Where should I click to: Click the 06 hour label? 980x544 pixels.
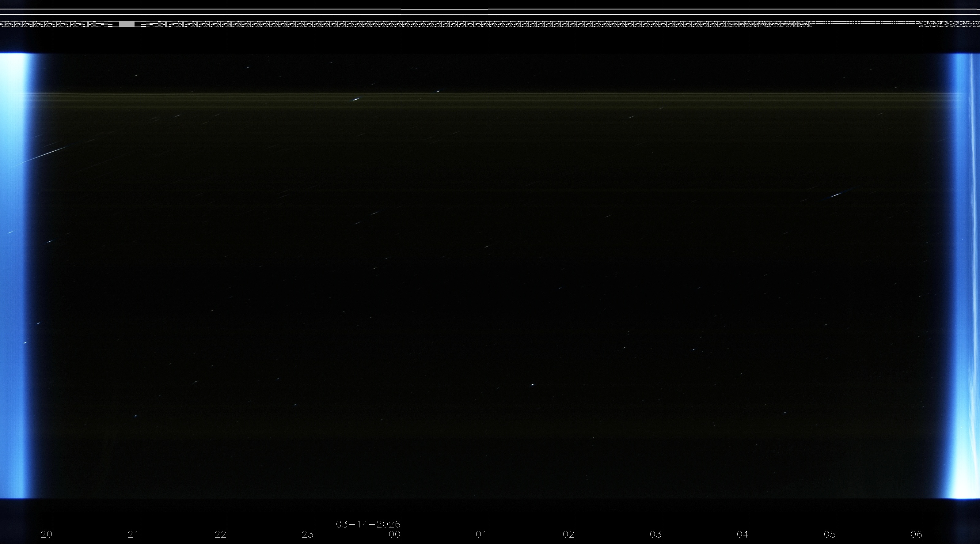tap(917, 534)
